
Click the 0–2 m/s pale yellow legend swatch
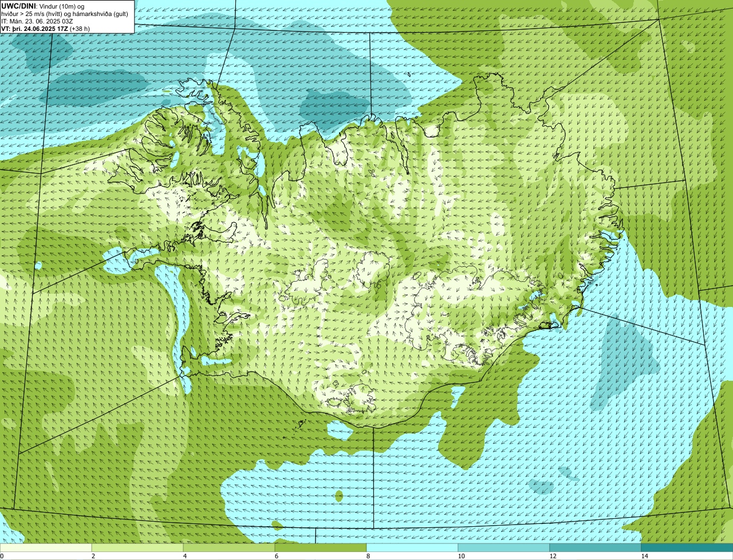click(46, 547)
